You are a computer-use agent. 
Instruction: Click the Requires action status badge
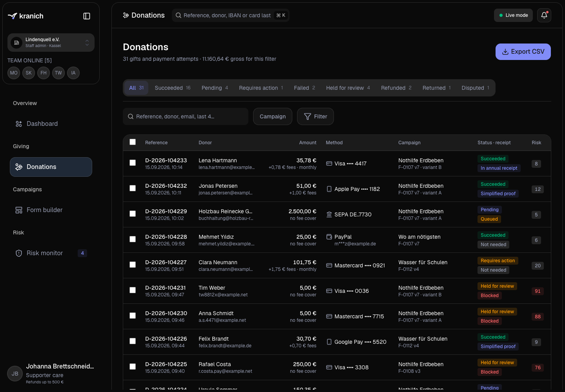pyautogui.click(x=498, y=261)
